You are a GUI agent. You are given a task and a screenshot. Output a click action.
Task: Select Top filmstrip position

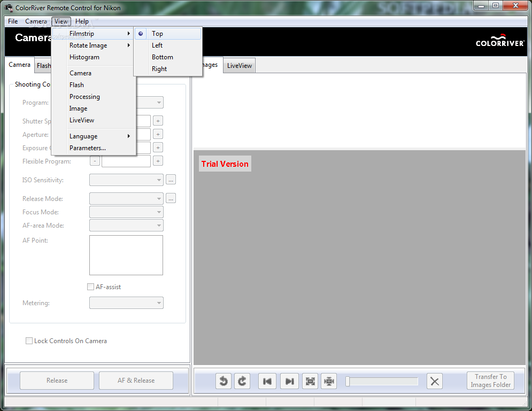tap(168, 34)
